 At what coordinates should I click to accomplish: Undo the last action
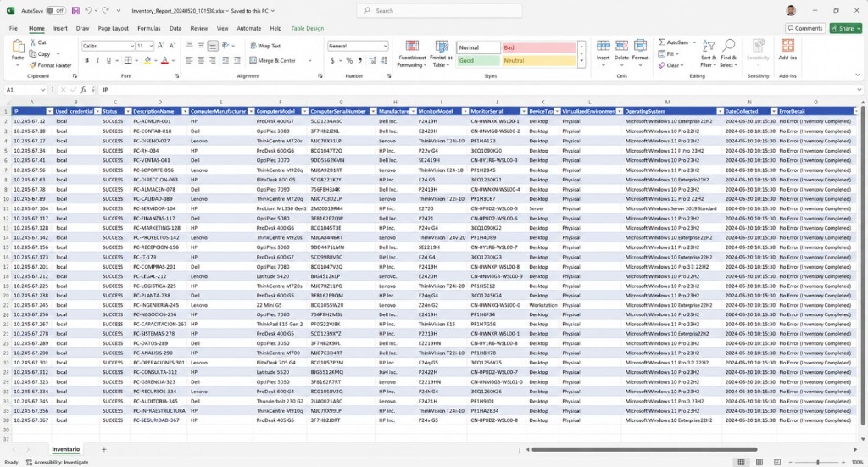point(88,10)
